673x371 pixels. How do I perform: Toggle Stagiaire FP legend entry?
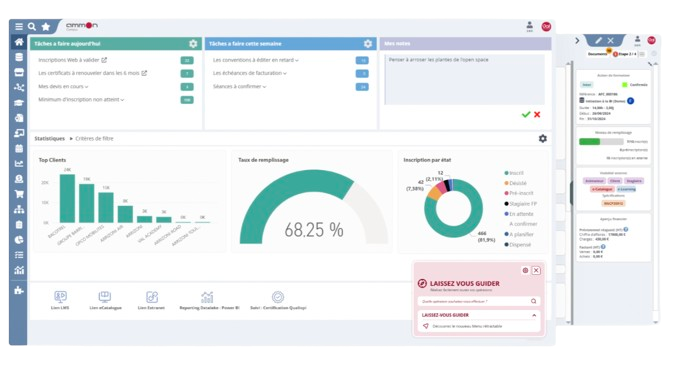520,204
